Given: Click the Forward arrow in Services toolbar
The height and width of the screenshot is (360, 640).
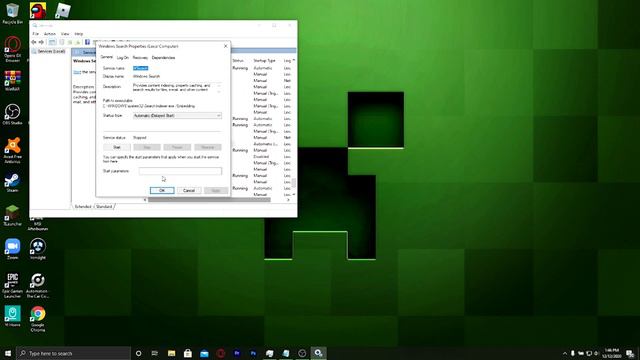Looking at the screenshot, I should (x=41, y=42).
